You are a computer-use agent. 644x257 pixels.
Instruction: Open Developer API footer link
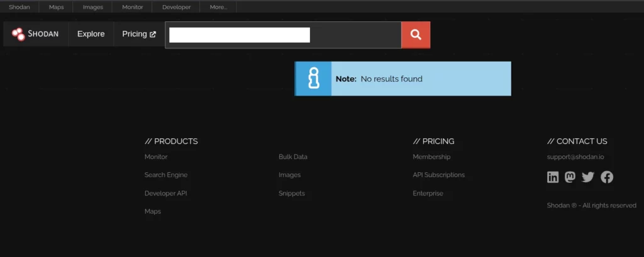166,194
